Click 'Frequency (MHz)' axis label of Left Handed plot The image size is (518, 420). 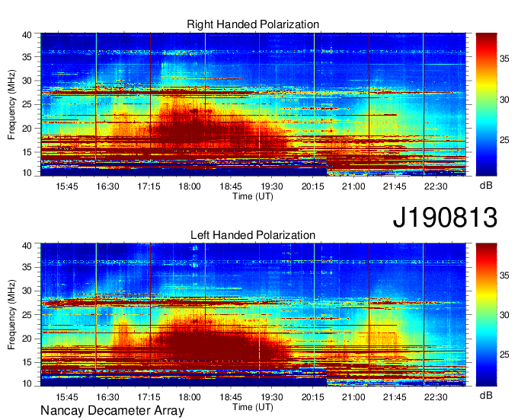point(11,315)
